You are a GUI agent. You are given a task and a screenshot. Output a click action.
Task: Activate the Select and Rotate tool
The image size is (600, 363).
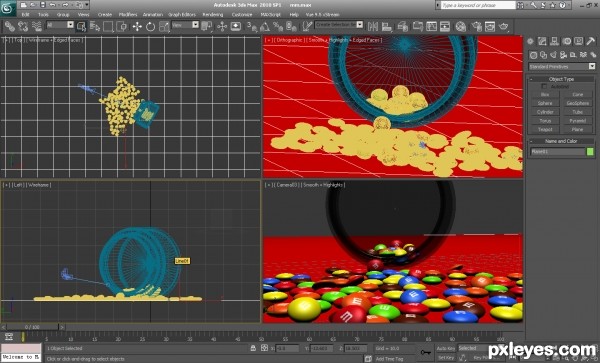click(150, 26)
